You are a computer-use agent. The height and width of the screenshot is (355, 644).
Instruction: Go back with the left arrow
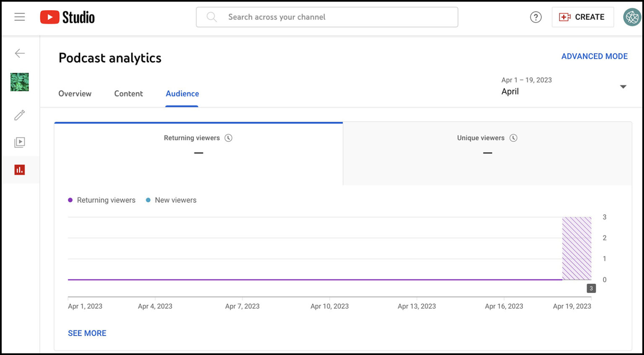point(20,53)
